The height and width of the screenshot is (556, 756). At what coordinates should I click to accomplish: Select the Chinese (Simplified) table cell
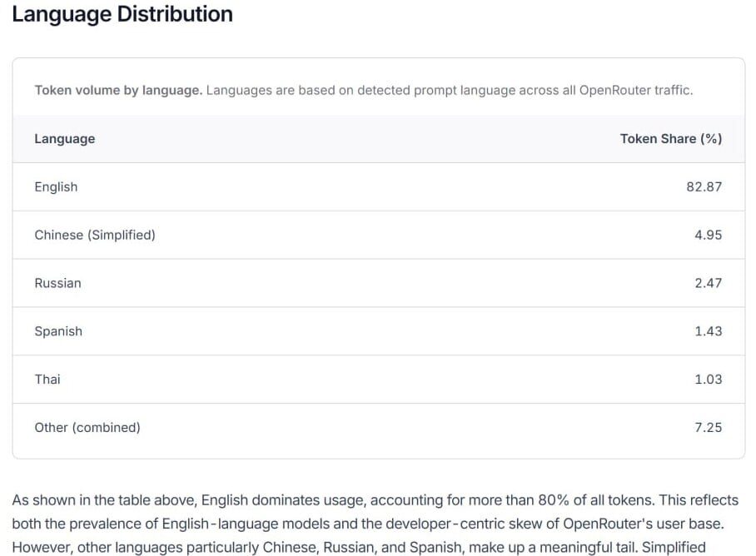click(95, 236)
